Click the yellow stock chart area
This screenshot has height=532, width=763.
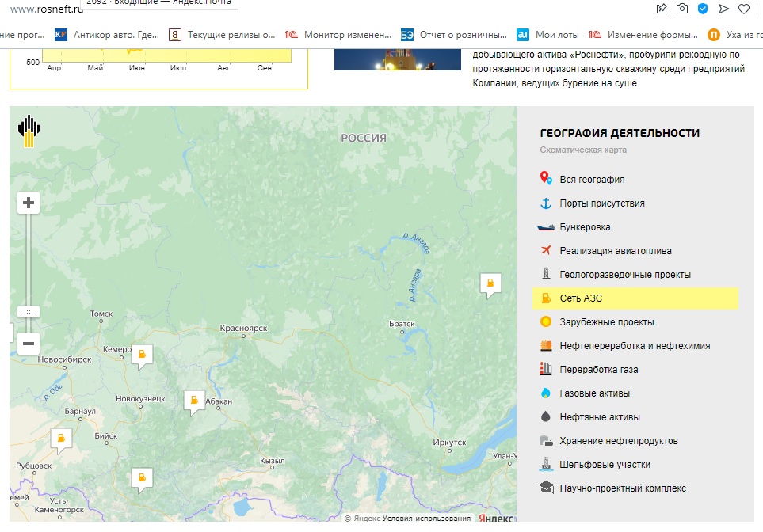tap(167, 55)
